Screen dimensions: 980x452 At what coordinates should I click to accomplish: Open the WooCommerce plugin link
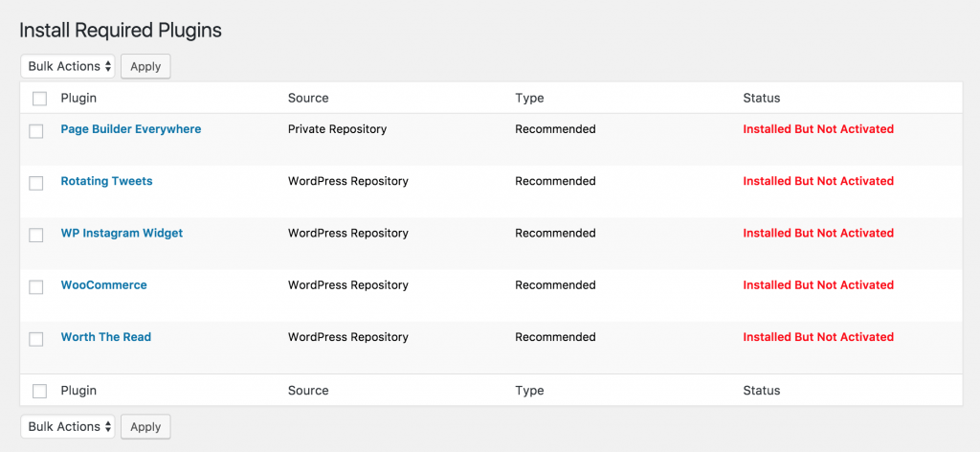point(103,285)
